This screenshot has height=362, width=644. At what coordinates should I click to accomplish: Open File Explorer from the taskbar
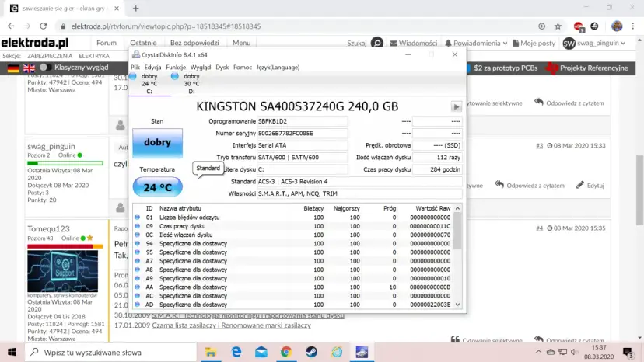(211, 352)
